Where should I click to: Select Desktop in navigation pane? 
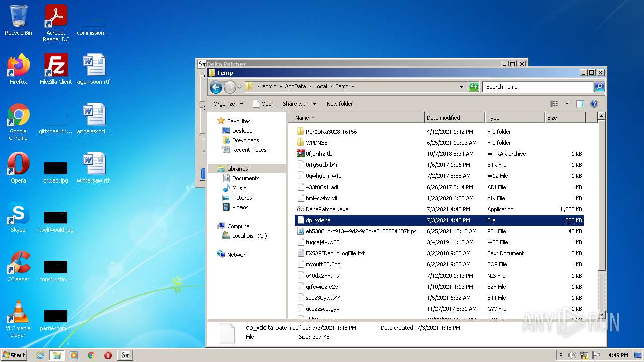242,131
